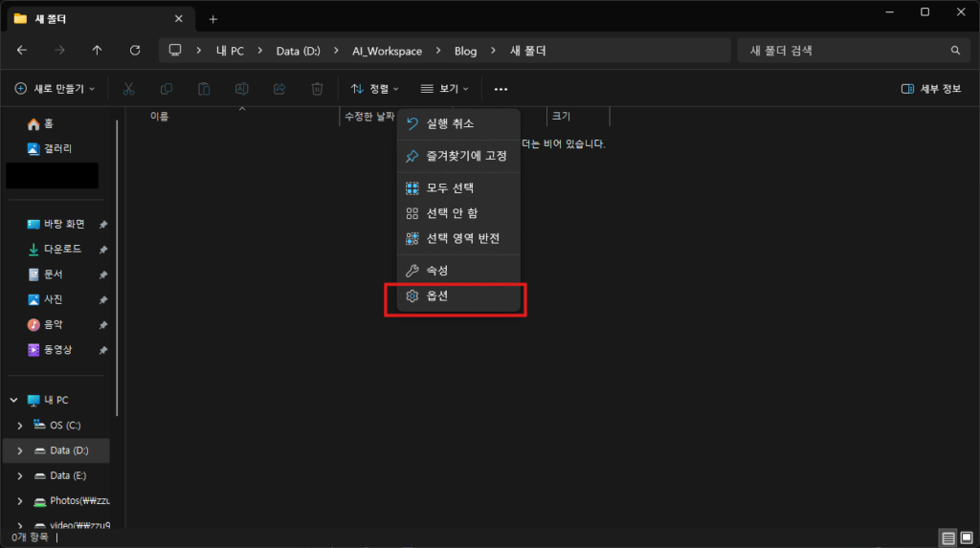Navigate up one folder level
Image resolution: width=980 pixels, height=548 pixels.
[x=97, y=51]
